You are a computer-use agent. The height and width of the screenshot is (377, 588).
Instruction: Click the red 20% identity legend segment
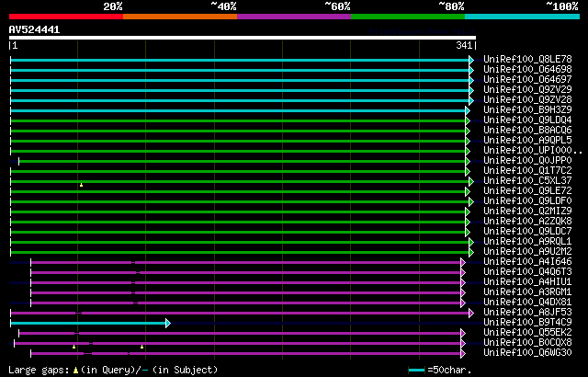click(x=66, y=17)
